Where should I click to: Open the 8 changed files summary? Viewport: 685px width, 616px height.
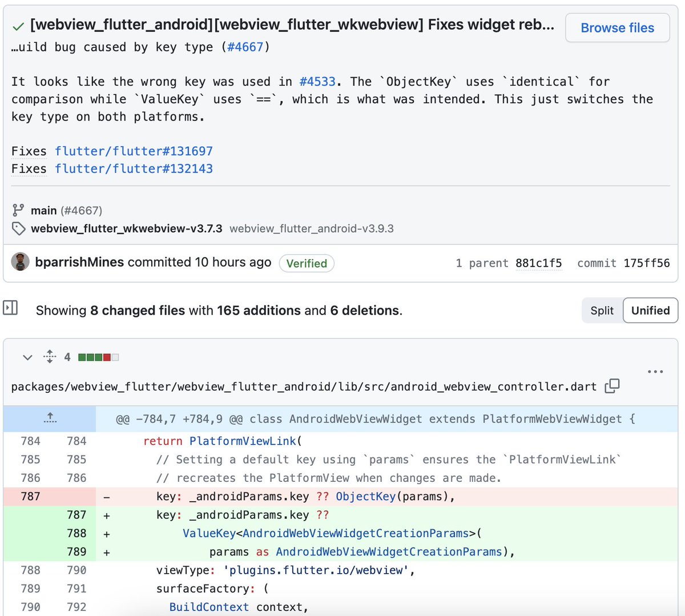(x=138, y=311)
